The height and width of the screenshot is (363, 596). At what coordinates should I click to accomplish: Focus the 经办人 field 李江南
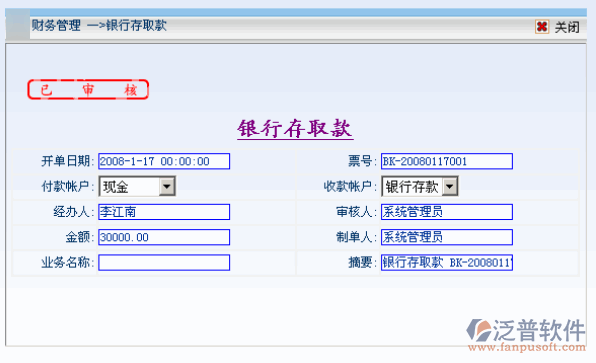[x=164, y=212]
